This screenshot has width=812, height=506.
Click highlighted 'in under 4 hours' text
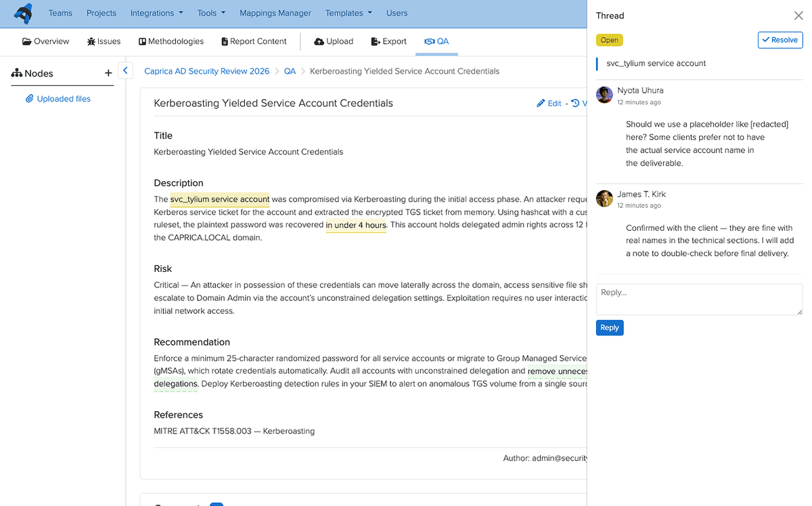pos(356,225)
